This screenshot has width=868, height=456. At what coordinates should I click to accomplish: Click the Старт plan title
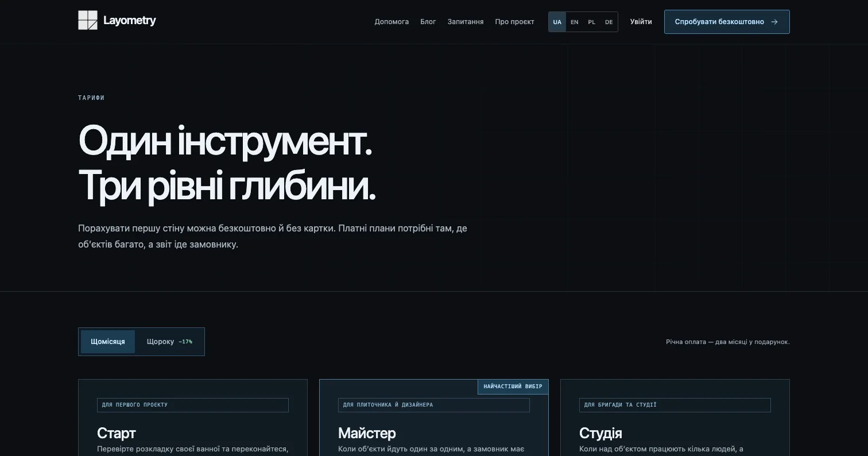pos(117,432)
